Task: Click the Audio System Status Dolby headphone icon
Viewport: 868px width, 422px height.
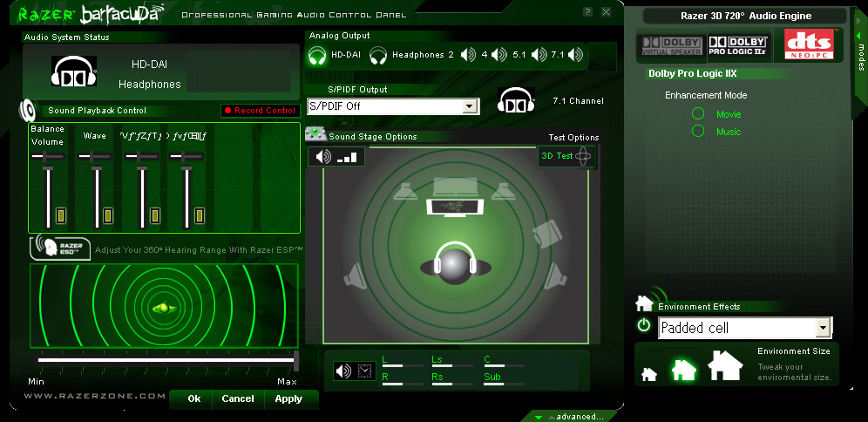Action: coord(74,71)
